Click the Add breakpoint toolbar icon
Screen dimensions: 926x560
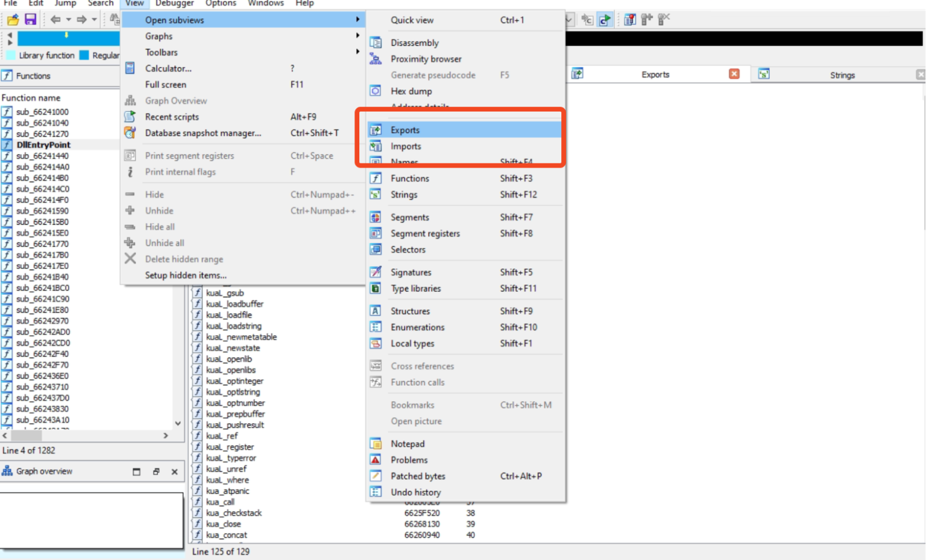(x=645, y=20)
